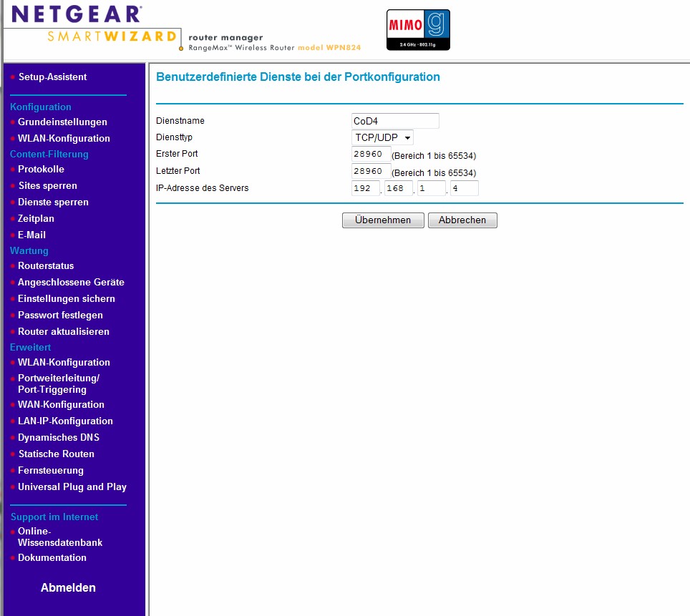Click the second IP octet field 168
Viewport: 690px width, 616px height.
398,188
